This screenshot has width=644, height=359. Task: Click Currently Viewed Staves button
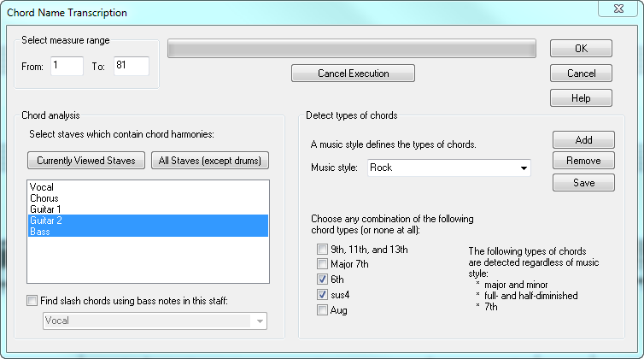85,161
